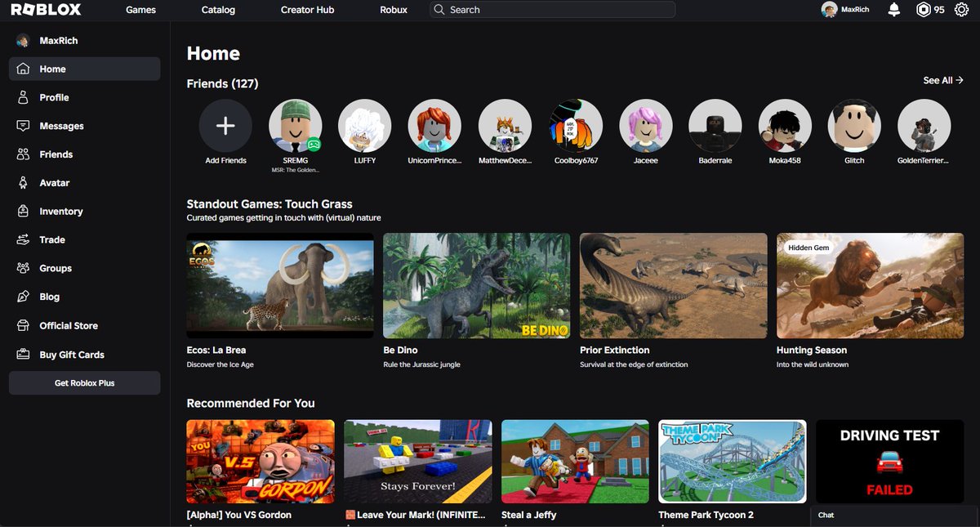
Task: Click the Avatar sidebar icon
Action: click(x=23, y=183)
